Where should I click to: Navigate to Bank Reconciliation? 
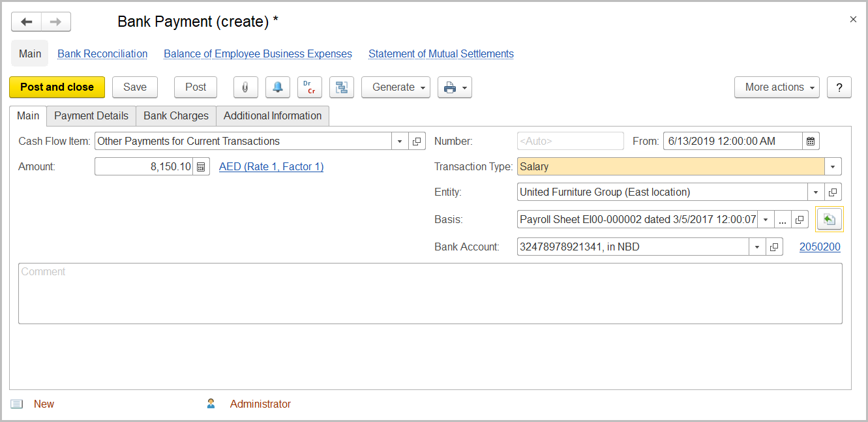pos(102,53)
